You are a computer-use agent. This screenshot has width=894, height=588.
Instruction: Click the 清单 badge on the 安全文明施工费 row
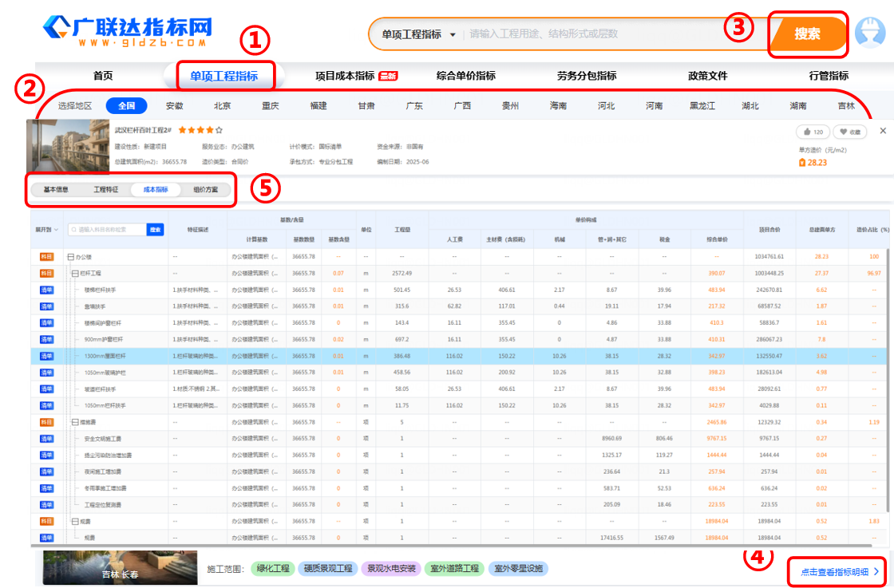point(47,439)
